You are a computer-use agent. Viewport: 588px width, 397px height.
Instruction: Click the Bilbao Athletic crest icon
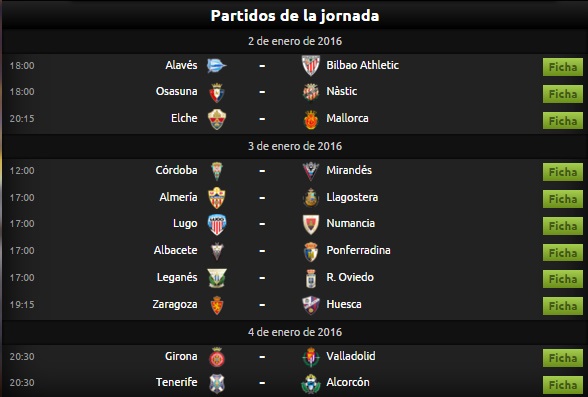click(x=310, y=66)
